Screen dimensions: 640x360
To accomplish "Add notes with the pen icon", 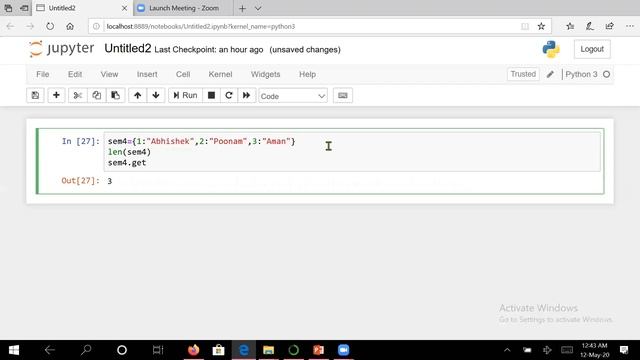I will point(590,26).
